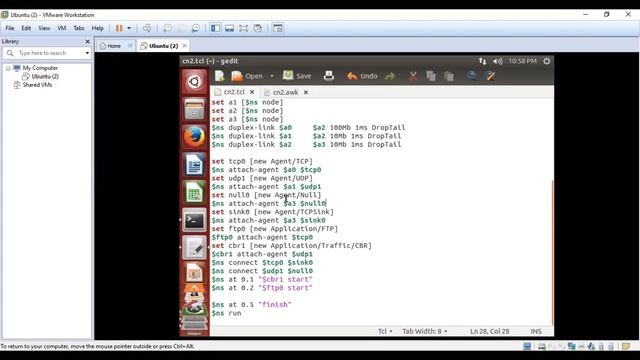Click the VMware message log icon
The image size is (640, 360).
[x=626, y=347]
